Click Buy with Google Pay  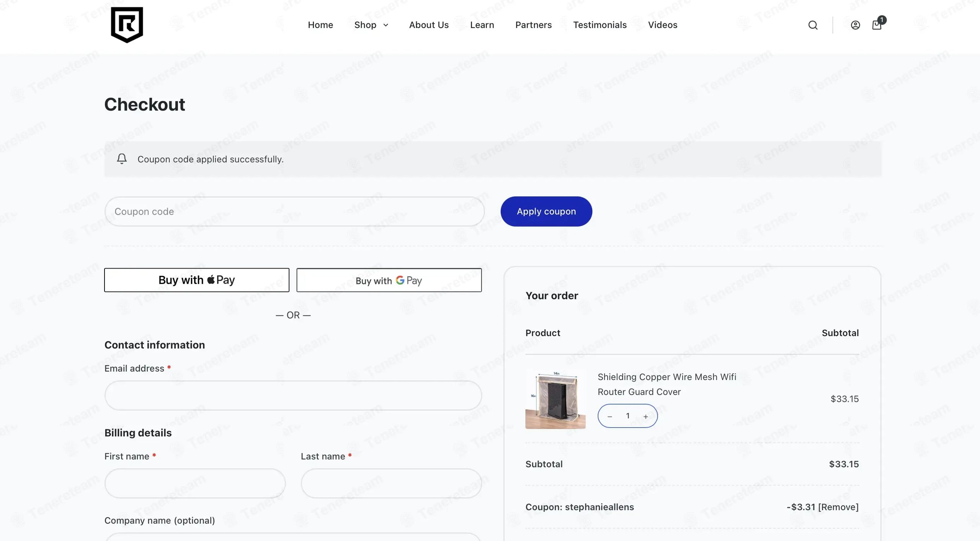click(389, 280)
